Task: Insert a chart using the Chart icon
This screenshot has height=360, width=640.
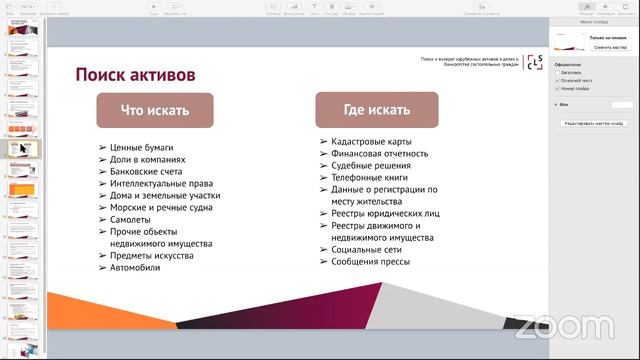Action: [293, 7]
